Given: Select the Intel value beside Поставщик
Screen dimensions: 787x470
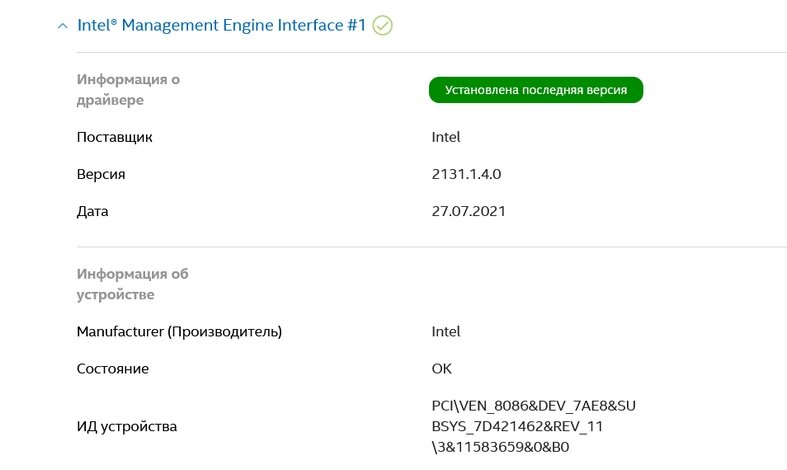Looking at the screenshot, I should point(446,137).
